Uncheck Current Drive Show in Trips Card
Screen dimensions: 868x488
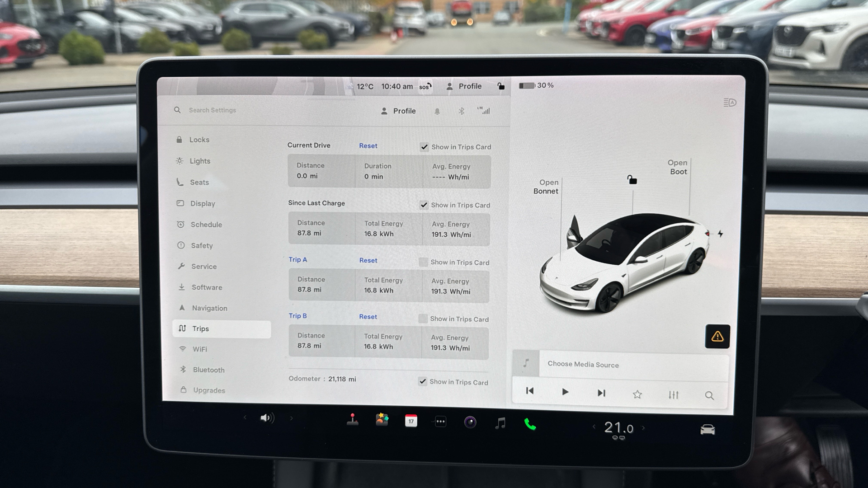coord(424,147)
